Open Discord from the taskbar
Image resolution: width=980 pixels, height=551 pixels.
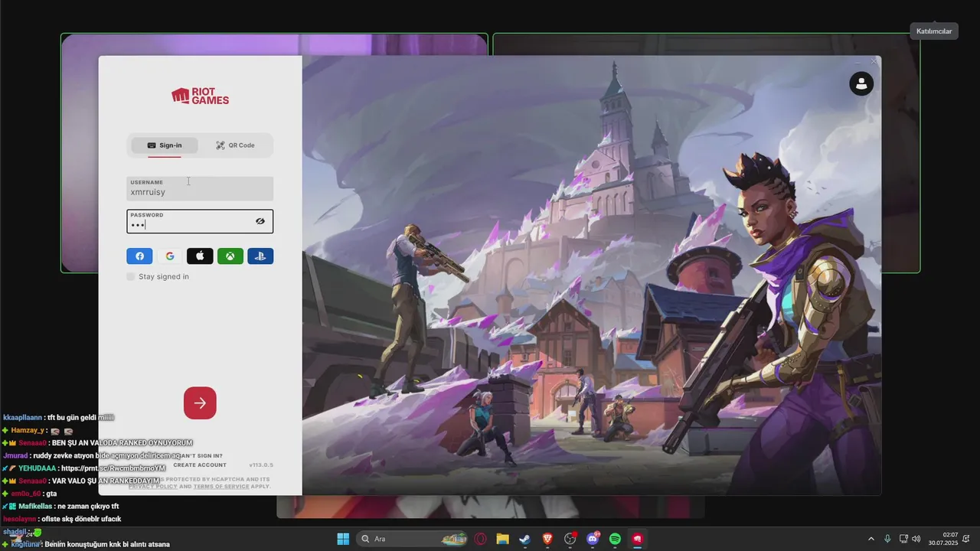click(593, 539)
